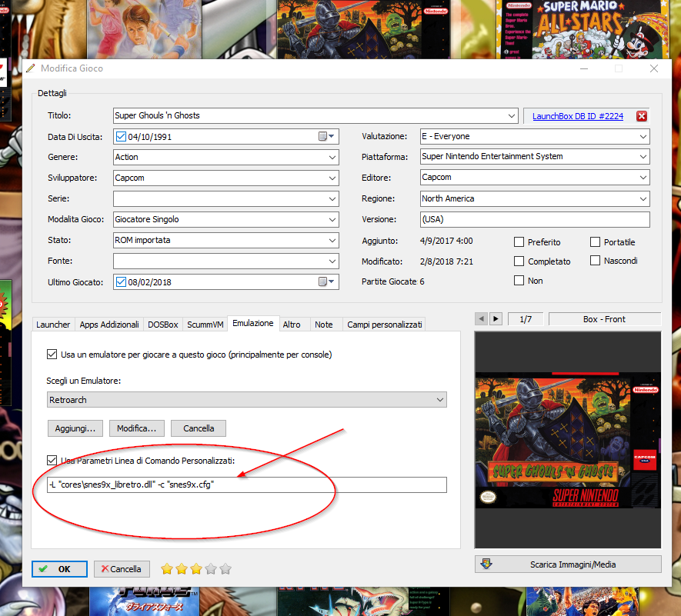This screenshot has height=616, width=681.
Task: Click the download arrow icon on Scarica Immagini/Media
Action: click(486, 564)
